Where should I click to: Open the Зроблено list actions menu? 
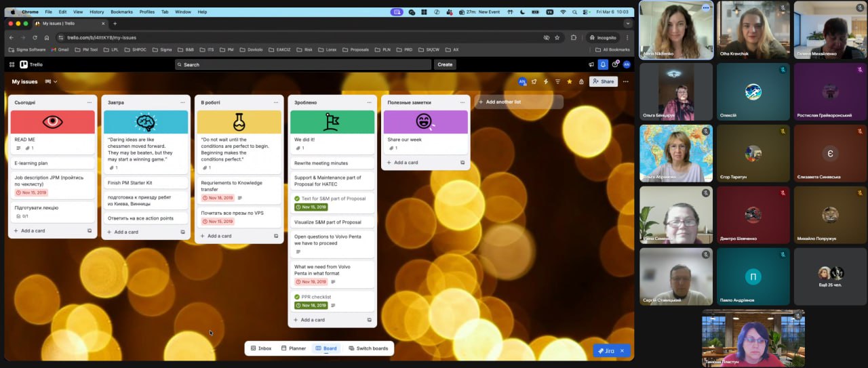click(x=369, y=102)
